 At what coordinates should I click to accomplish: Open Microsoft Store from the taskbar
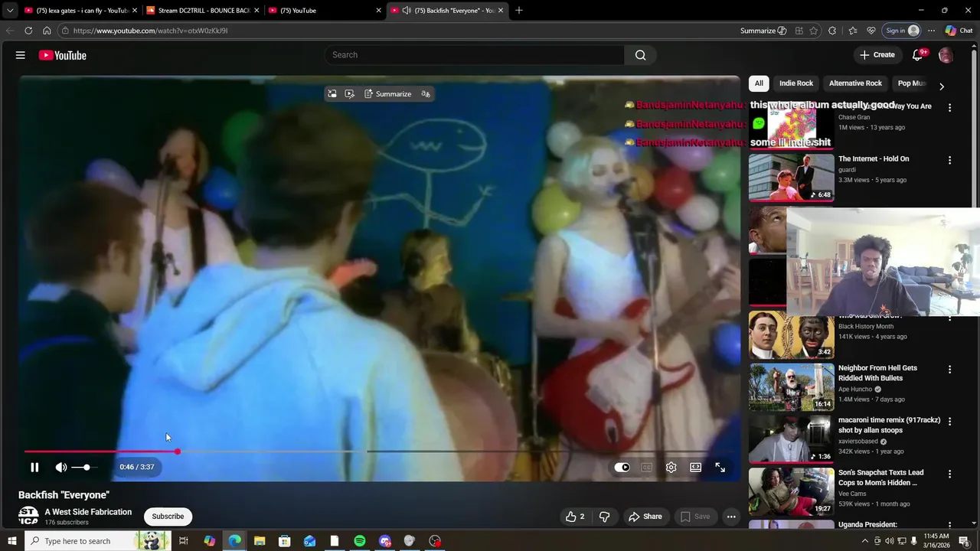pos(284,541)
